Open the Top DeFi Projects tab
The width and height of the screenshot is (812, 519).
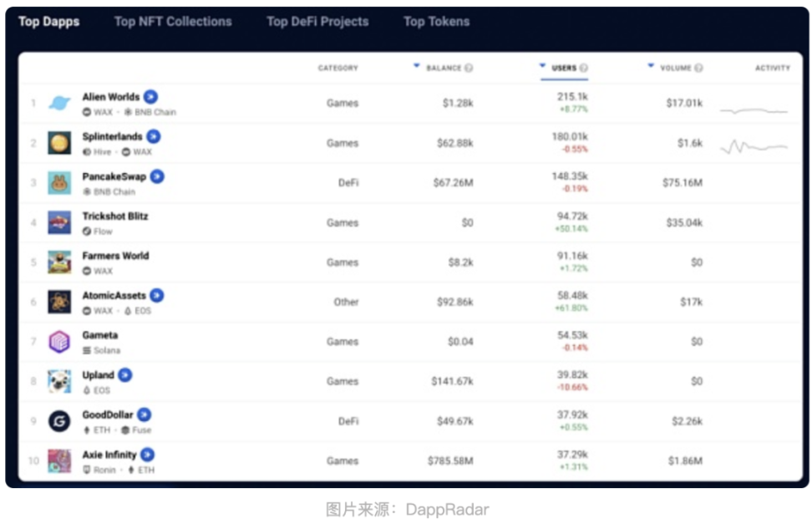click(317, 22)
